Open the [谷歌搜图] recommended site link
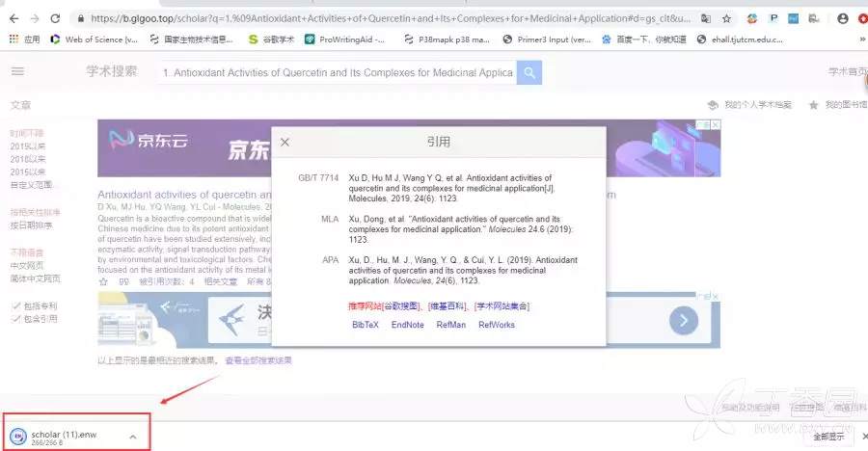The image size is (868, 451). [x=402, y=306]
